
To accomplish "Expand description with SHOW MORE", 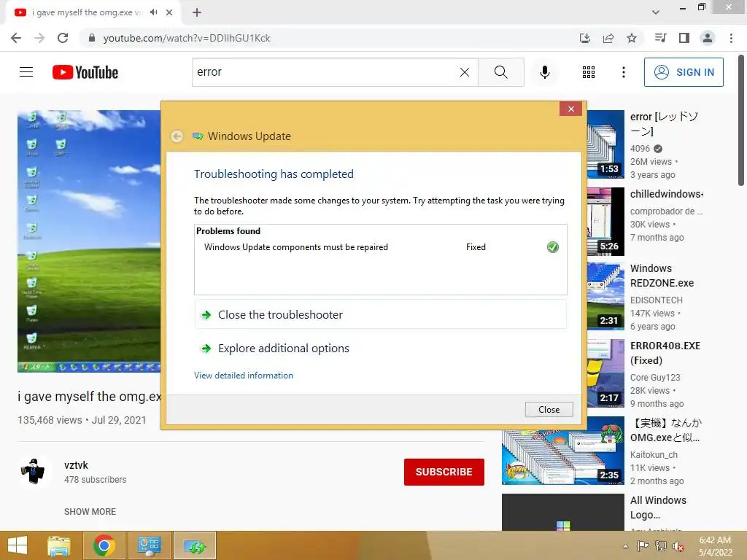I will [90, 511].
